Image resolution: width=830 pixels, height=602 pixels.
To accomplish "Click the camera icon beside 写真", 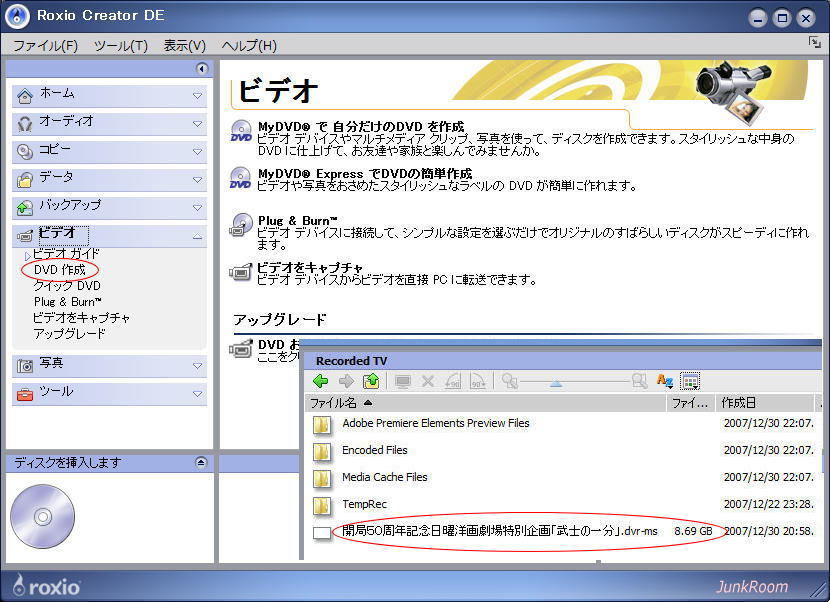I will tap(25, 366).
